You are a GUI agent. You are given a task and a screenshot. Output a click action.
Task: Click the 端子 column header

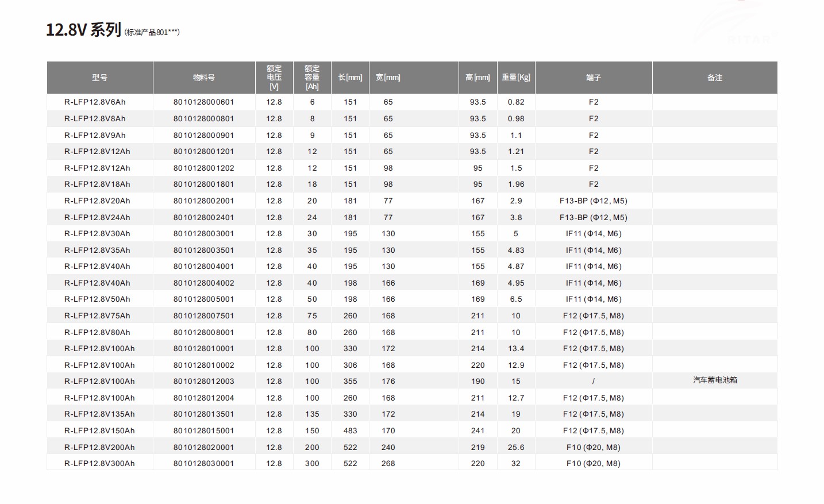point(594,78)
